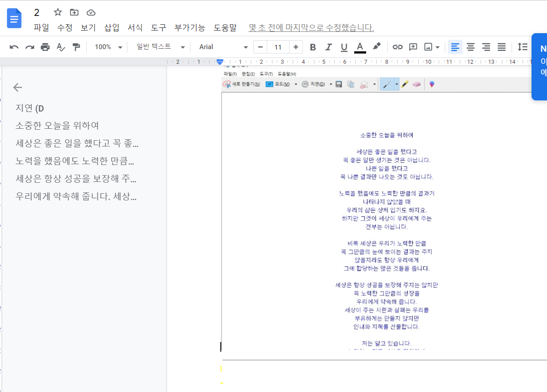Screen dimensions: 547x392
Task: Open the Arial font dropdown
Action: 223,47
